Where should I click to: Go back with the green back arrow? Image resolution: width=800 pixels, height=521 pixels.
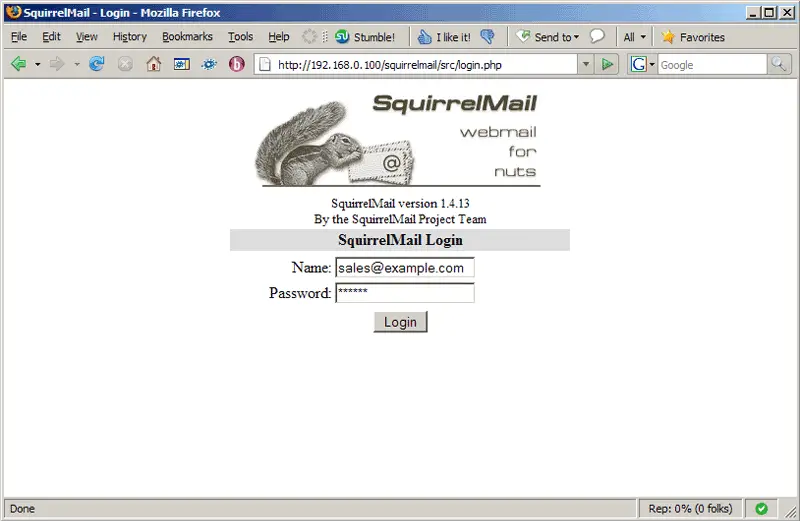click(x=19, y=64)
